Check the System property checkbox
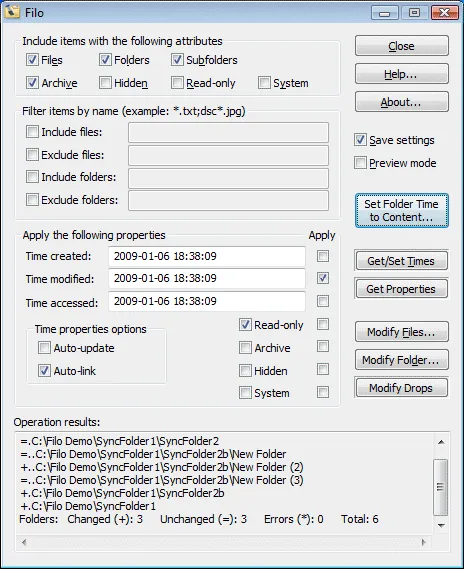The height and width of the screenshot is (569, 464). pyautogui.click(x=245, y=392)
